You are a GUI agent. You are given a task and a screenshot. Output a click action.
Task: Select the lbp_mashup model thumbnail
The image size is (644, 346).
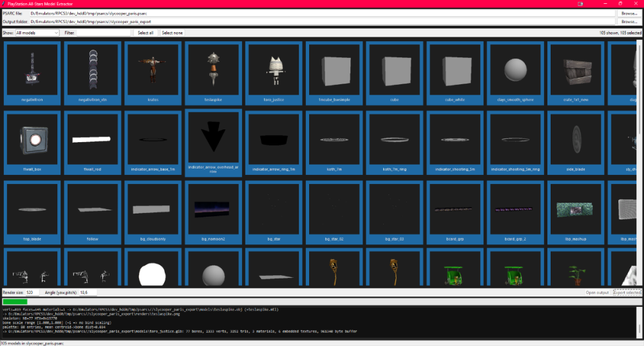click(x=575, y=212)
